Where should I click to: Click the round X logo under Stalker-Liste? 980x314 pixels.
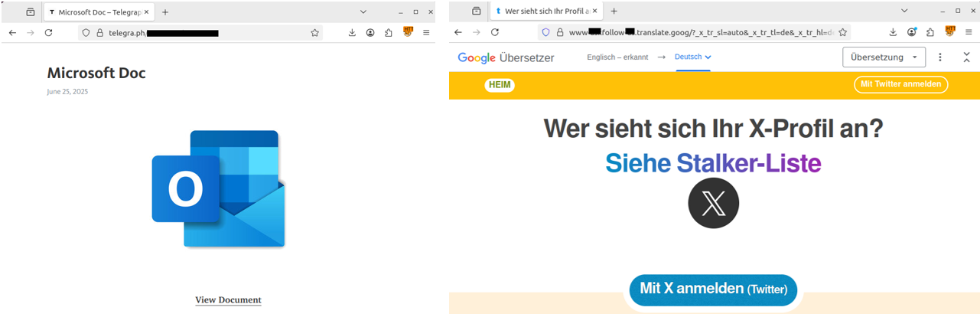pos(713,203)
